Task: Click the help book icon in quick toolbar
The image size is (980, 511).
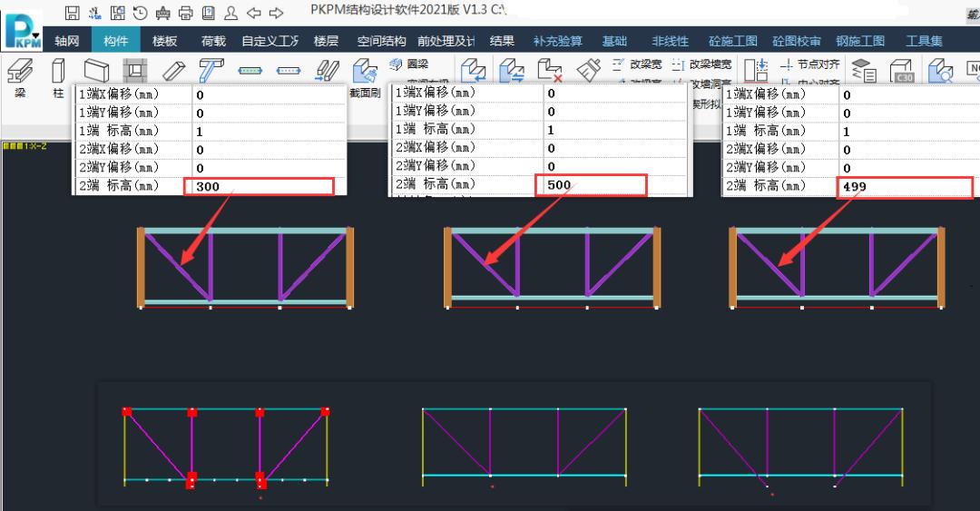Action: click(208, 12)
